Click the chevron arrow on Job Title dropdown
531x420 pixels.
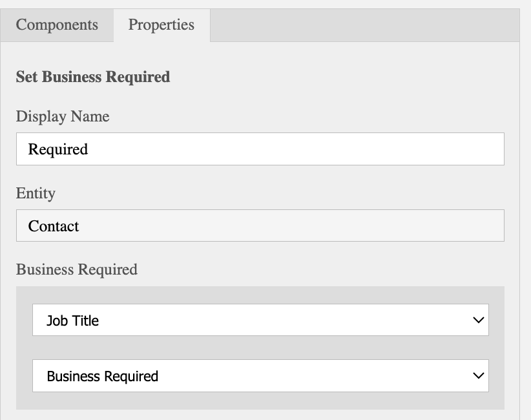click(478, 320)
